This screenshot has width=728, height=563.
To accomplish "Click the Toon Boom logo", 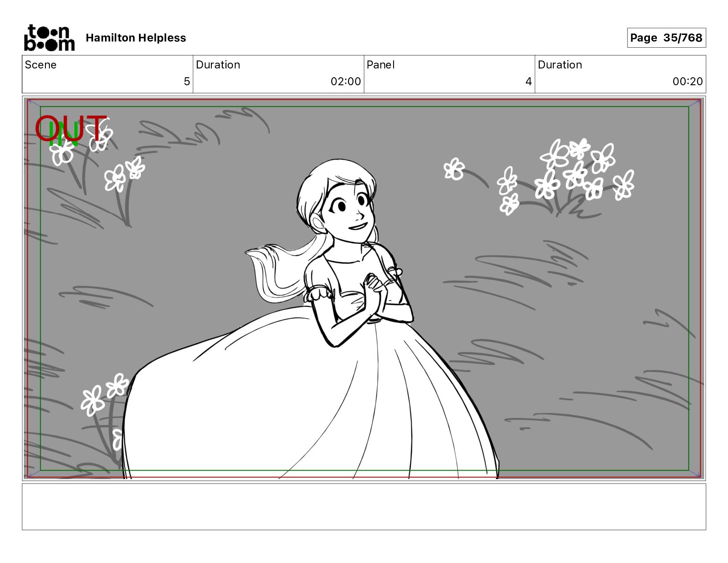I will click(x=49, y=38).
